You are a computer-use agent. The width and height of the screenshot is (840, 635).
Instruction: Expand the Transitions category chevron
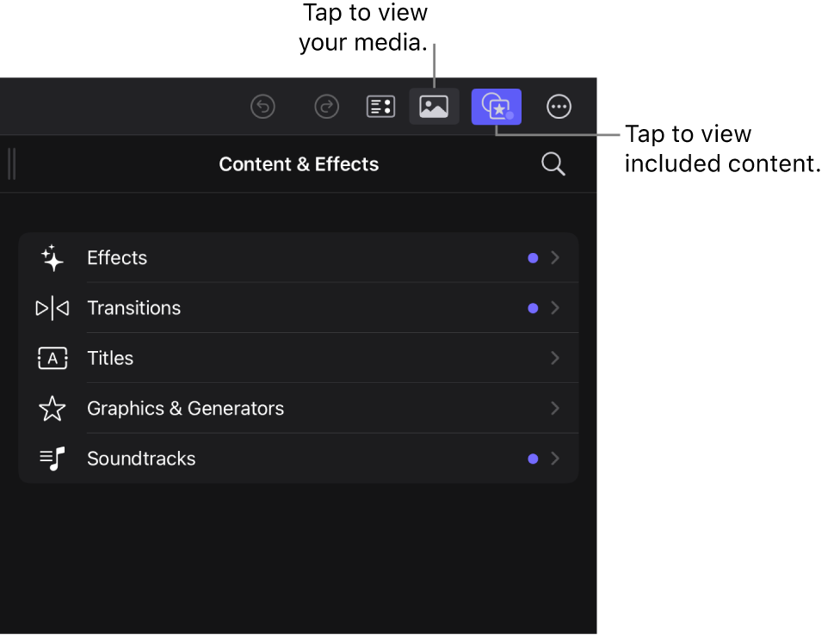click(555, 308)
